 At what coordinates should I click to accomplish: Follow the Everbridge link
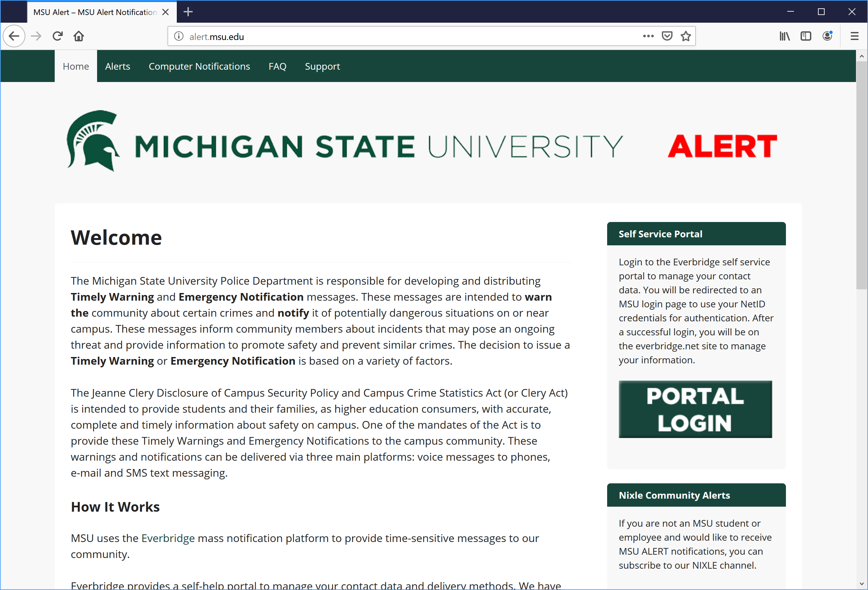click(168, 538)
